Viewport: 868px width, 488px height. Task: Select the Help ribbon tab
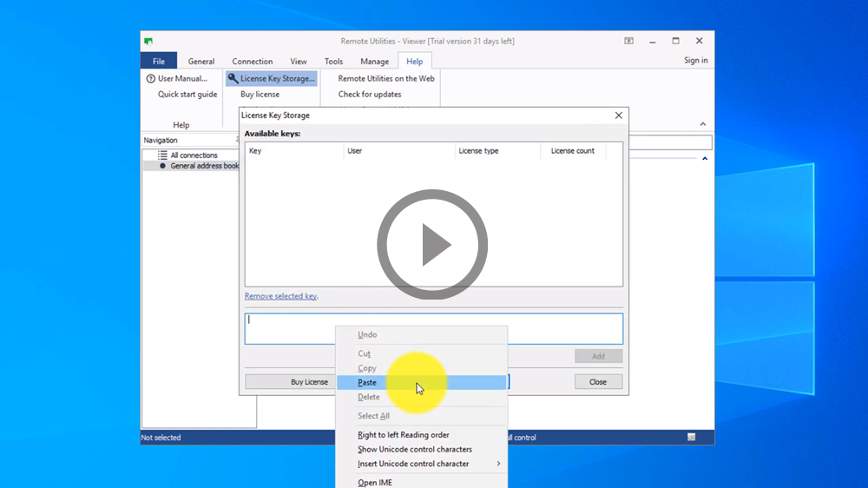[x=415, y=61]
